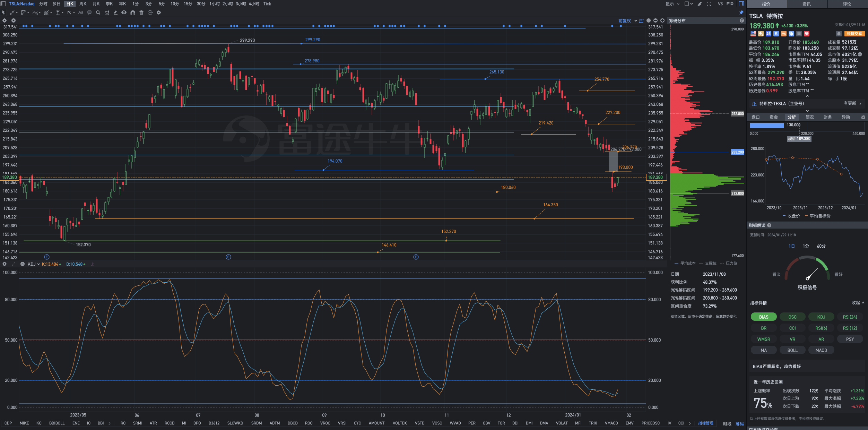The height and width of the screenshot is (430, 868).
Task: Toggle drawings visibility eye icon
Action: coord(124,12)
